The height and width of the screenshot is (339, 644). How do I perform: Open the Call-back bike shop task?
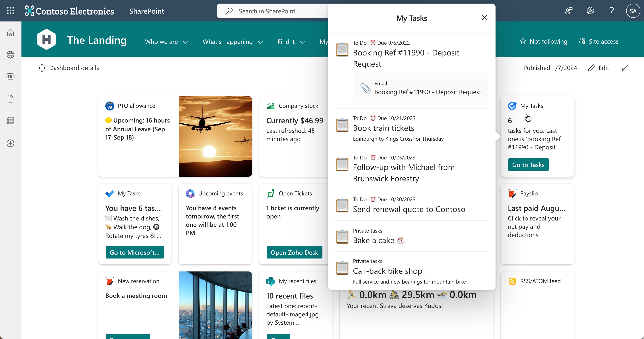[x=411, y=271]
